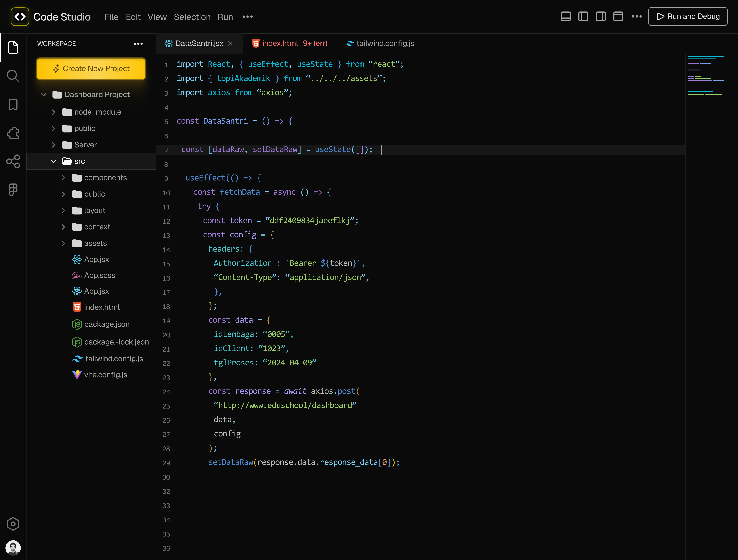Collapse the src folder

53,161
